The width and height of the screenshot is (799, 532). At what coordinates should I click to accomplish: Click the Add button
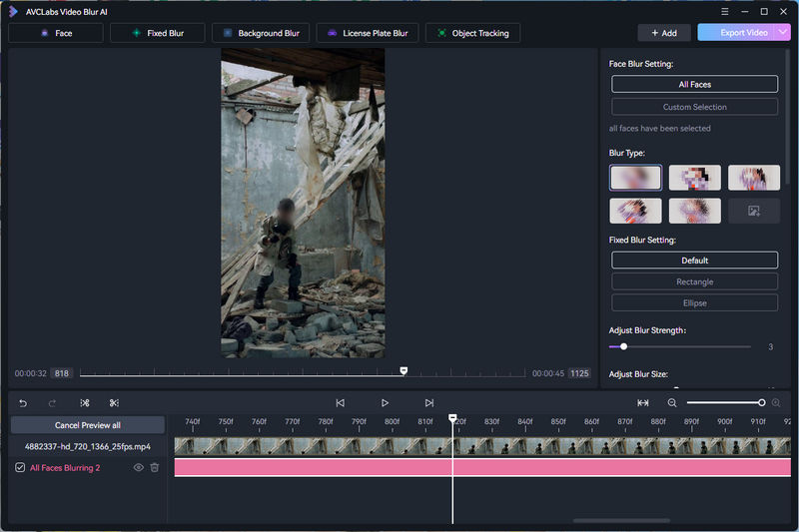click(664, 33)
